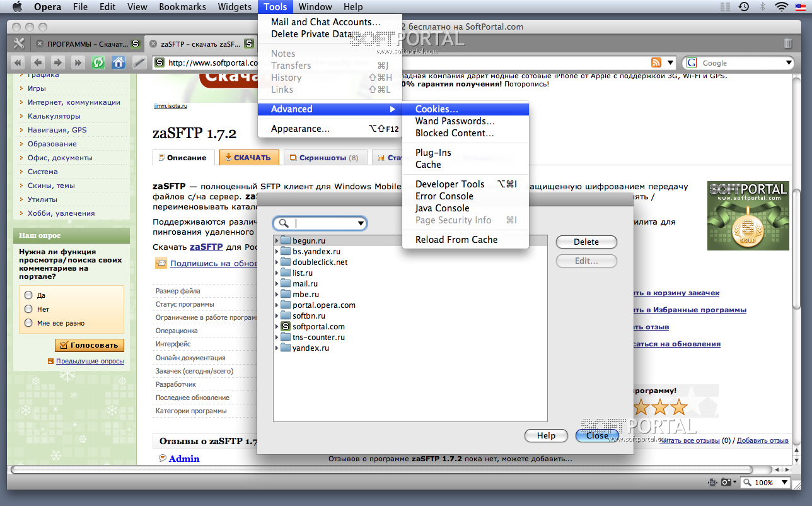
Task: Click the Fast Forward navigation button
Action: 78,62
